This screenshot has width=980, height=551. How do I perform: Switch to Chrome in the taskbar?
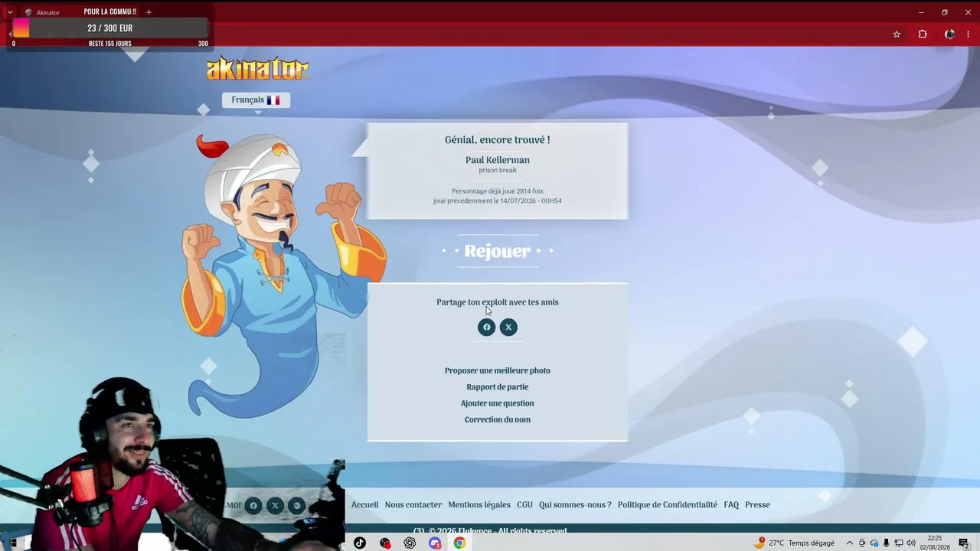(x=459, y=543)
